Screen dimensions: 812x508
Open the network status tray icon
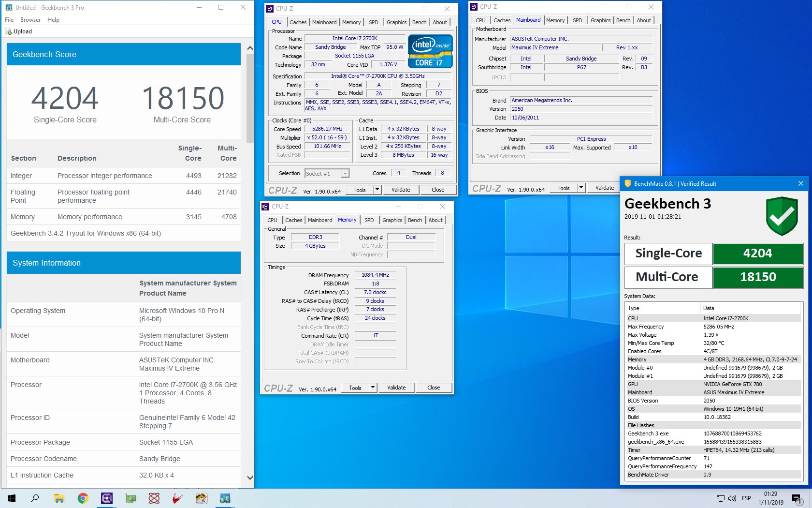tap(721, 498)
